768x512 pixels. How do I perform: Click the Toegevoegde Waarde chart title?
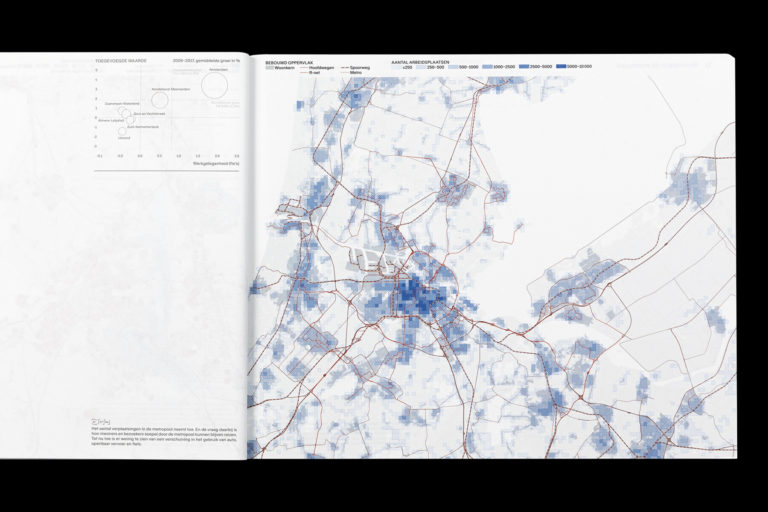coord(120,61)
